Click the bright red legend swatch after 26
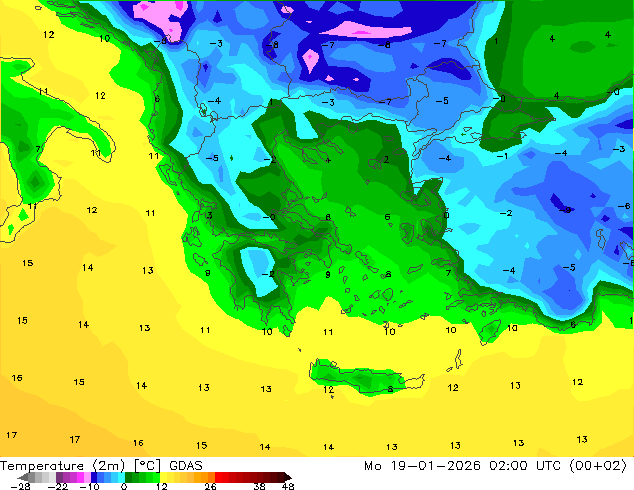Image resolution: width=634 pixels, height=490 pixels. [x=218, y=477]
